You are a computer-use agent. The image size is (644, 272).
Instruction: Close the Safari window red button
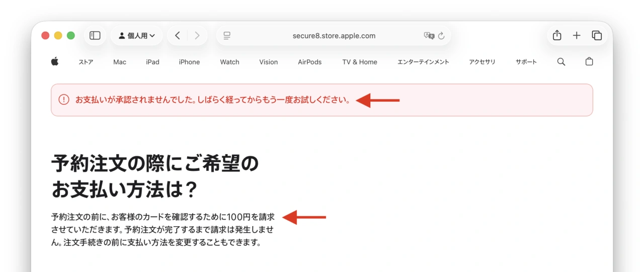(45, 36)
